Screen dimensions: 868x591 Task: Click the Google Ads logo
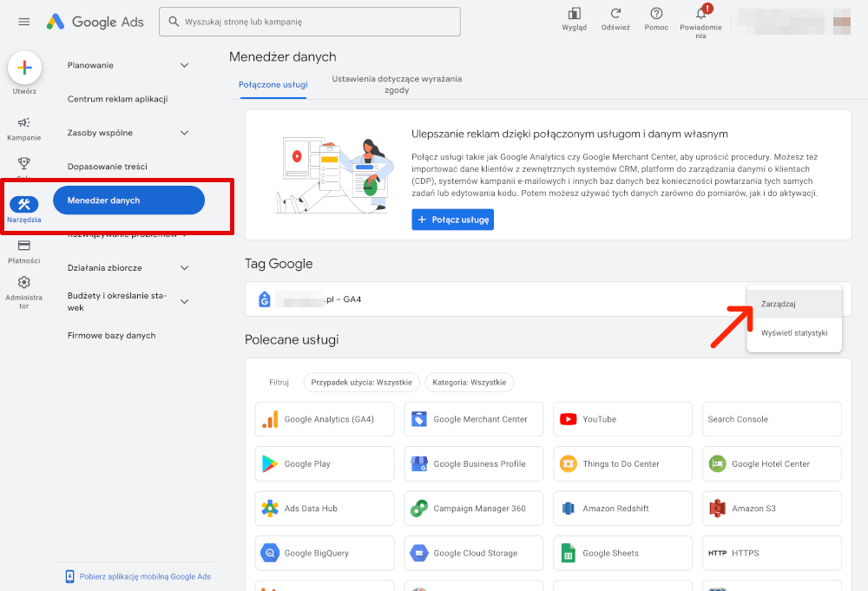pyautogui.click(x=95, y=22)
